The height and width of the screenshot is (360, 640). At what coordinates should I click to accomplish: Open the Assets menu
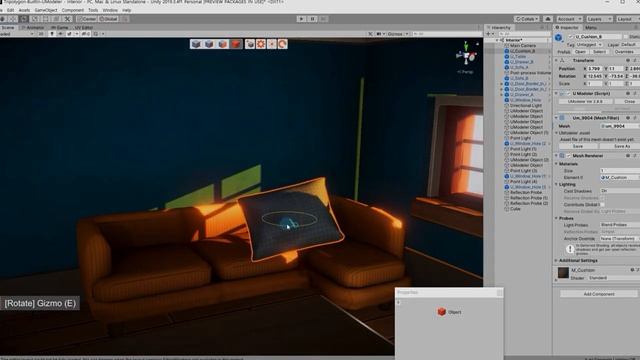(24, 10)
